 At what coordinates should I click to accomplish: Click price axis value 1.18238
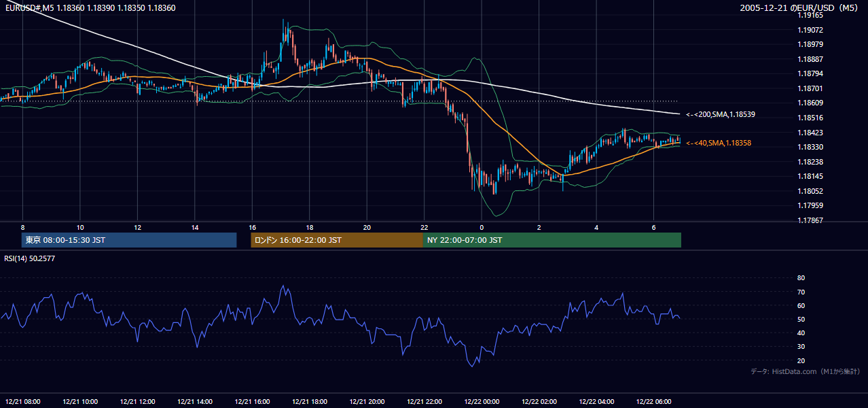click(x=811, y=162)
